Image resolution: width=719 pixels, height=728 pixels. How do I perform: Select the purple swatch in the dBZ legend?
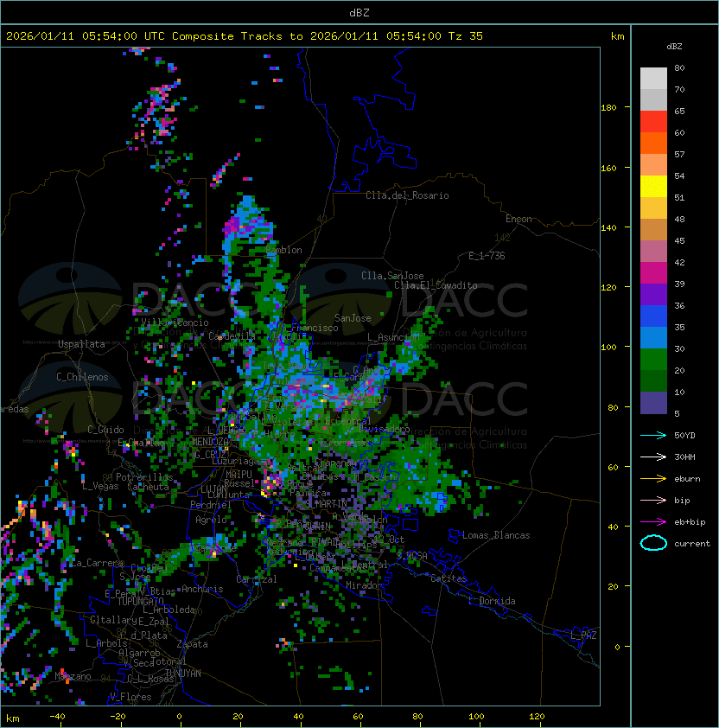653,295
